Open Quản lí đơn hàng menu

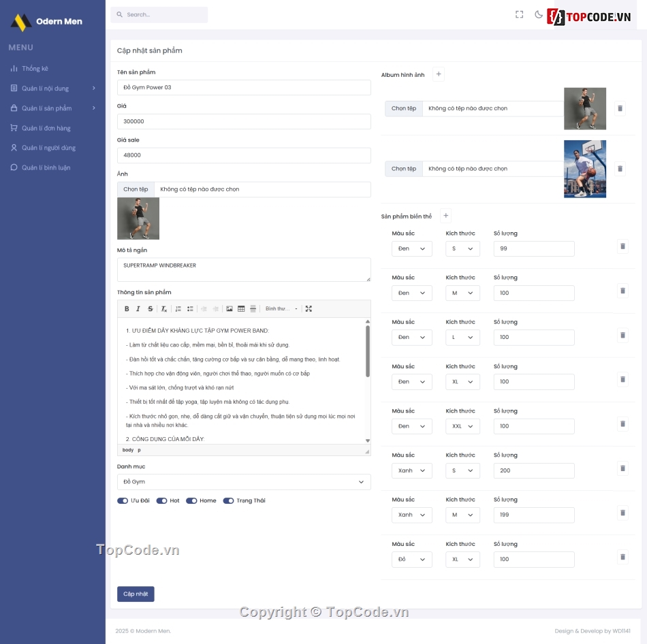46,128
